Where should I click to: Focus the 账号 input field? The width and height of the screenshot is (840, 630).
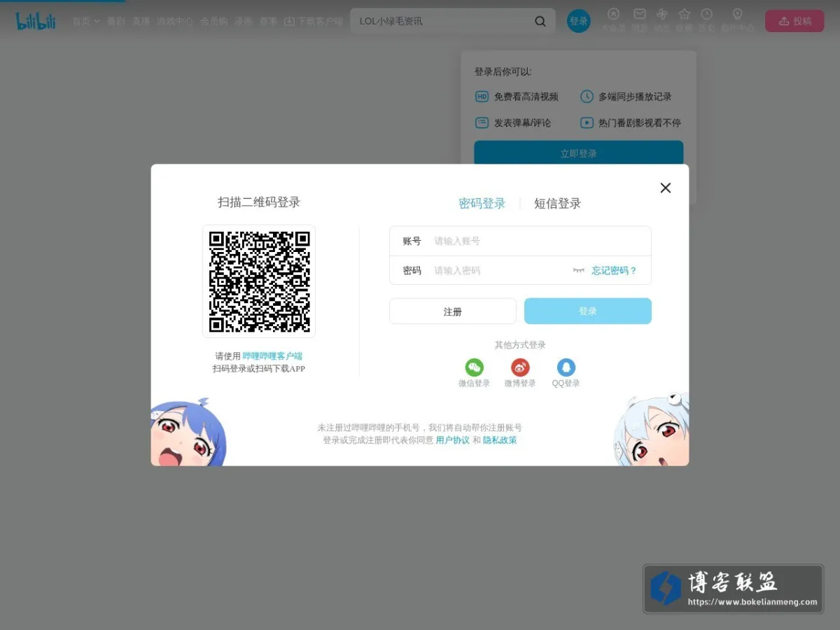point(520,241)
